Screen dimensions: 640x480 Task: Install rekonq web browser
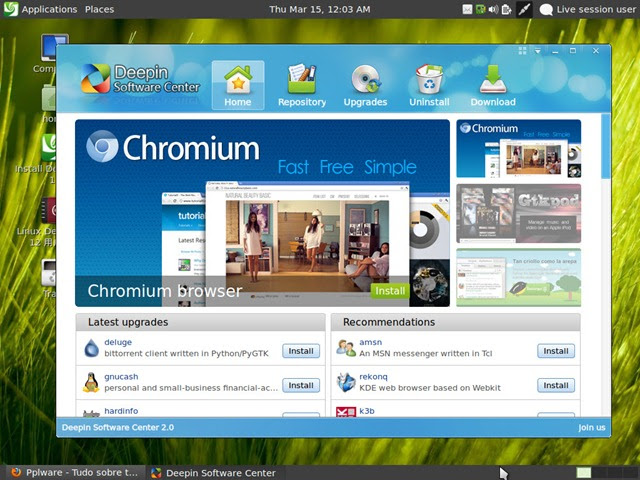pyautogui.click(x=556, y=385)
